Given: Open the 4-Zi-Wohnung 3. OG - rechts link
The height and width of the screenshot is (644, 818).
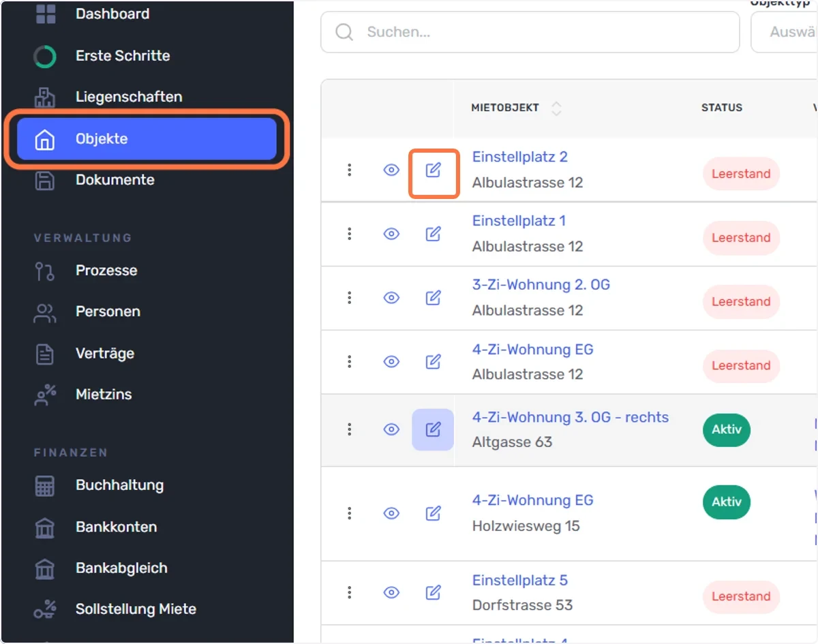Looking at the screenshot, I should 571,417.
